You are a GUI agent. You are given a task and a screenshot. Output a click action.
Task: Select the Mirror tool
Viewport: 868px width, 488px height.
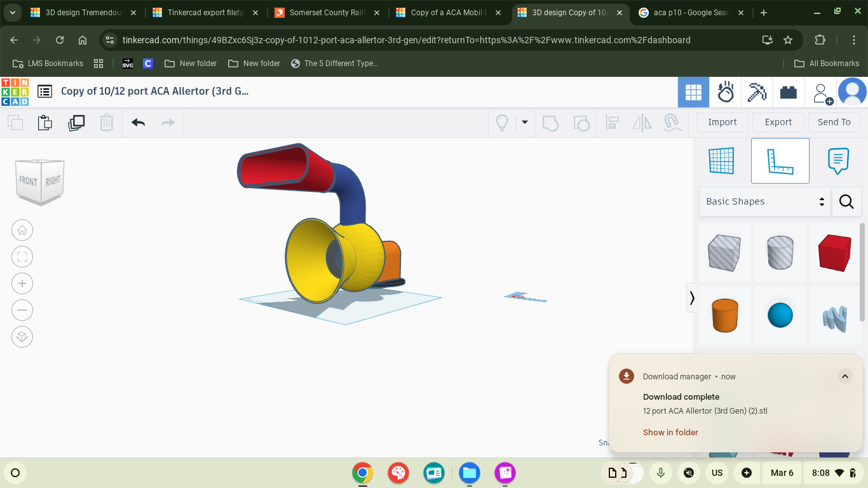(642, 122)
